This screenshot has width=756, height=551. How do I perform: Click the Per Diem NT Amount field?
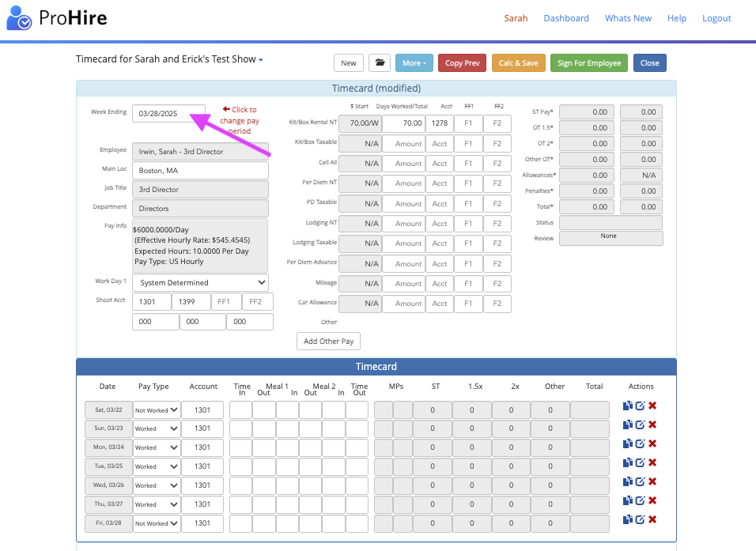403,183
